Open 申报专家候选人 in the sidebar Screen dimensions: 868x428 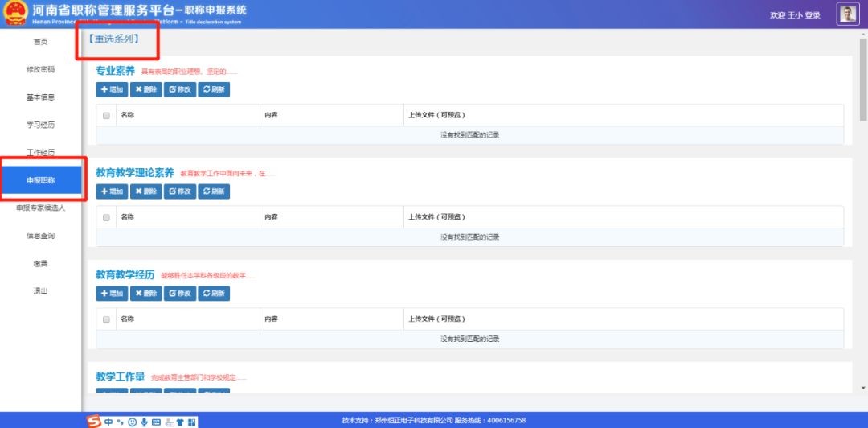click(x=40, y=208)
